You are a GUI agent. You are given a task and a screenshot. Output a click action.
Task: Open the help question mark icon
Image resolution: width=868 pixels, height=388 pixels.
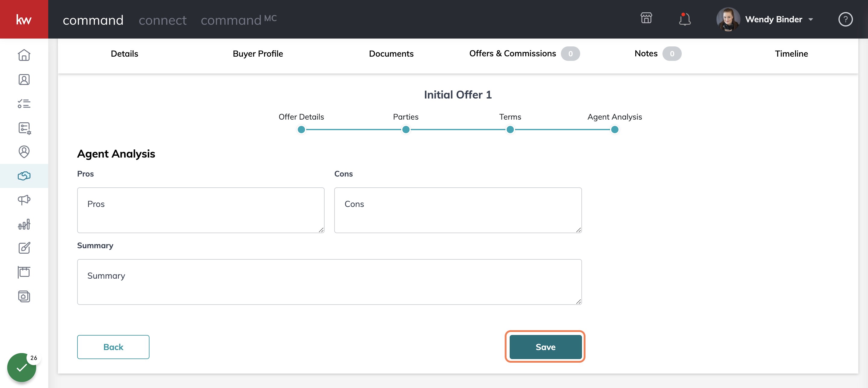tap(845, 19)
